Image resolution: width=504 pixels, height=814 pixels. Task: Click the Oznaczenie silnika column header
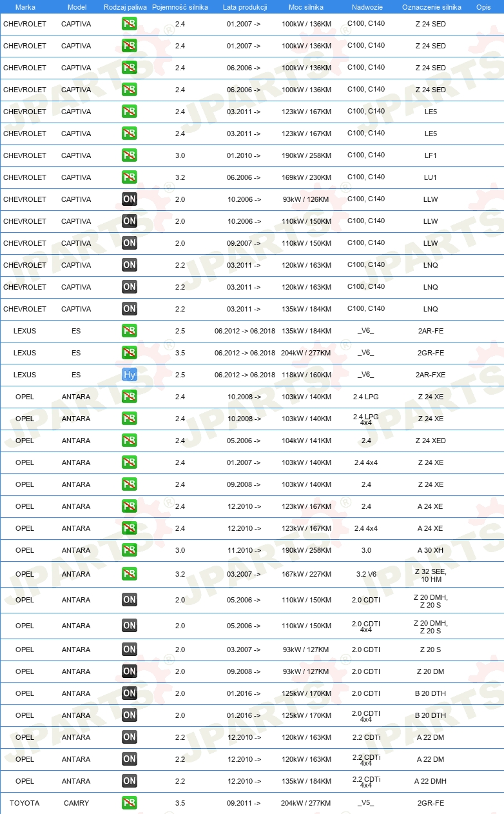point(431,7)
